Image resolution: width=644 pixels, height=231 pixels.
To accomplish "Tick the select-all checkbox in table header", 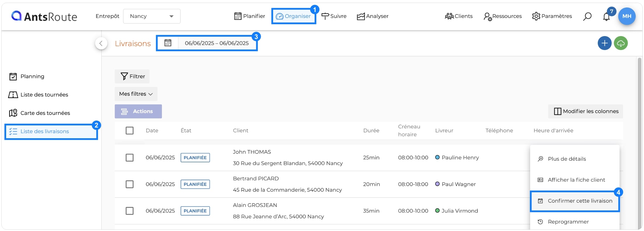I will pyautogui.click(x=130, y=130).
